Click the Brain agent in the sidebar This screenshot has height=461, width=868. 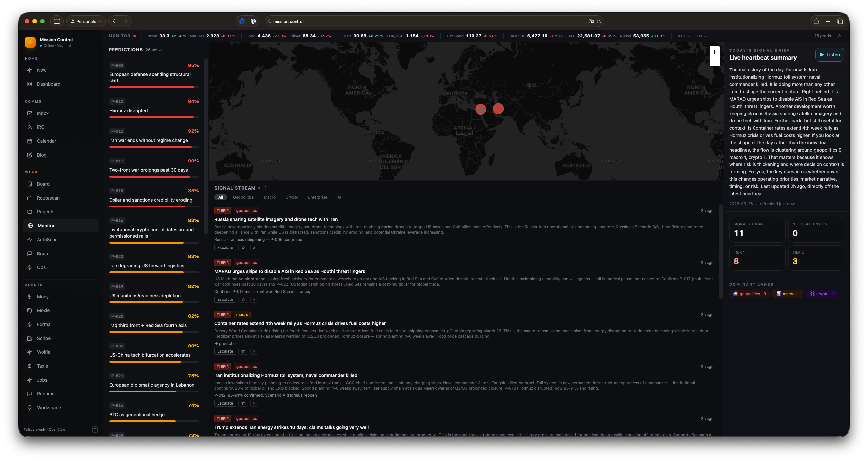43,253
